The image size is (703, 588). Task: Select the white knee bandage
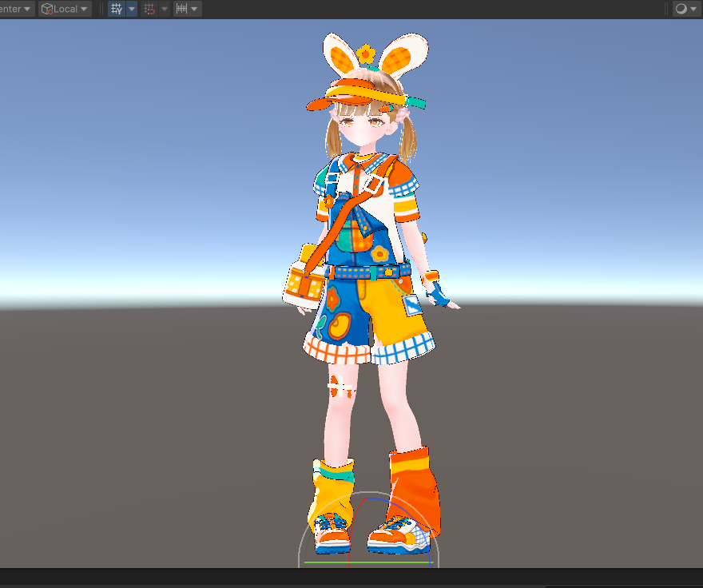(341, 388)
